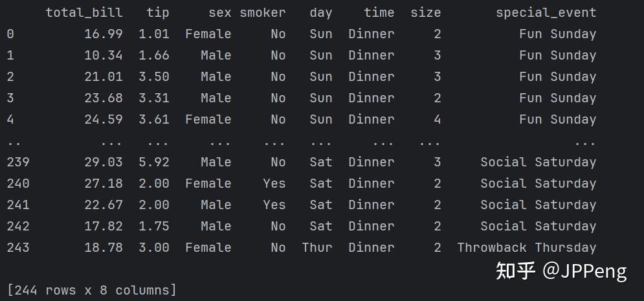Click the day column header
Viewport: 644px width, 301px height.
click(x=321, y=13)
